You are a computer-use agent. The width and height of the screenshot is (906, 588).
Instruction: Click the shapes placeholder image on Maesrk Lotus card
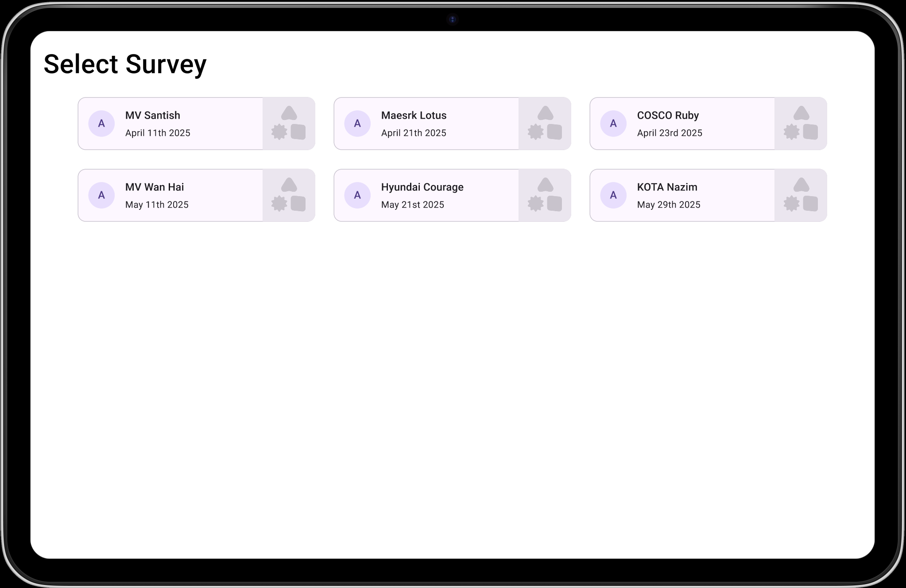point(545,124)
